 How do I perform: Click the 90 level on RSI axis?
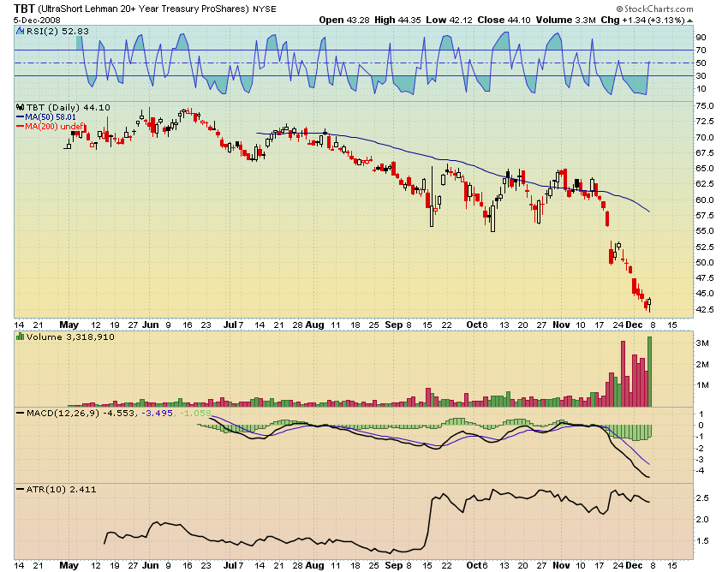[701, 38]
